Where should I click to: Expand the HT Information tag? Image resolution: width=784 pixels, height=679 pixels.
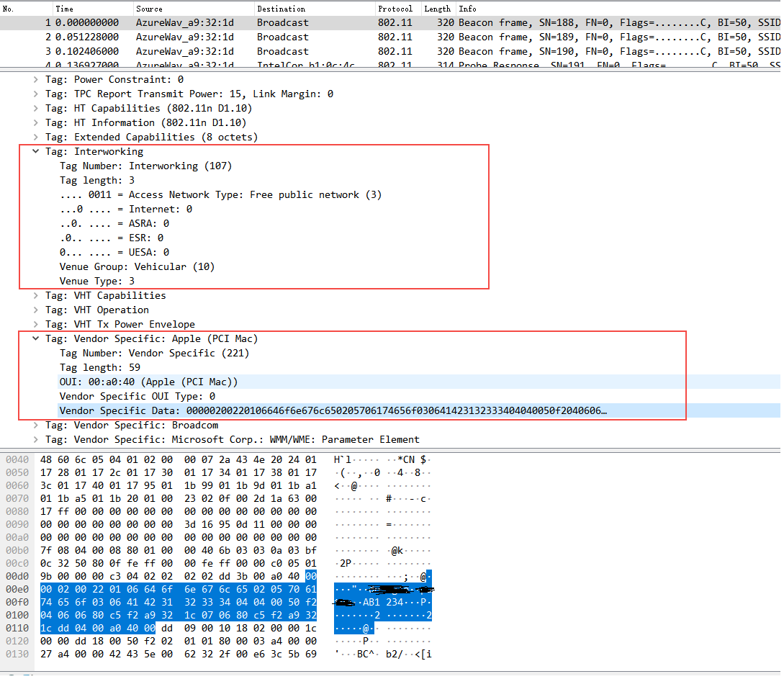pyautogui.click(x=34, y=122)
